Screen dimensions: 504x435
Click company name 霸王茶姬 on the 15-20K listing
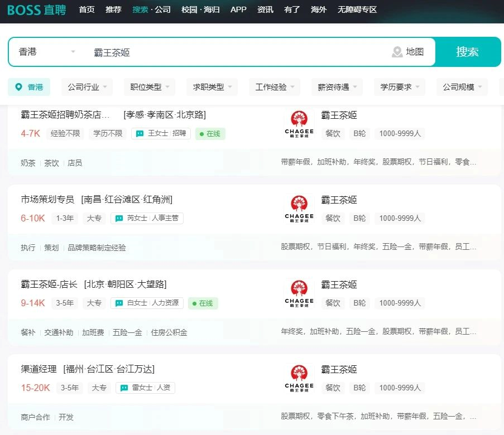pyautogui.click(x=339, y=370)
